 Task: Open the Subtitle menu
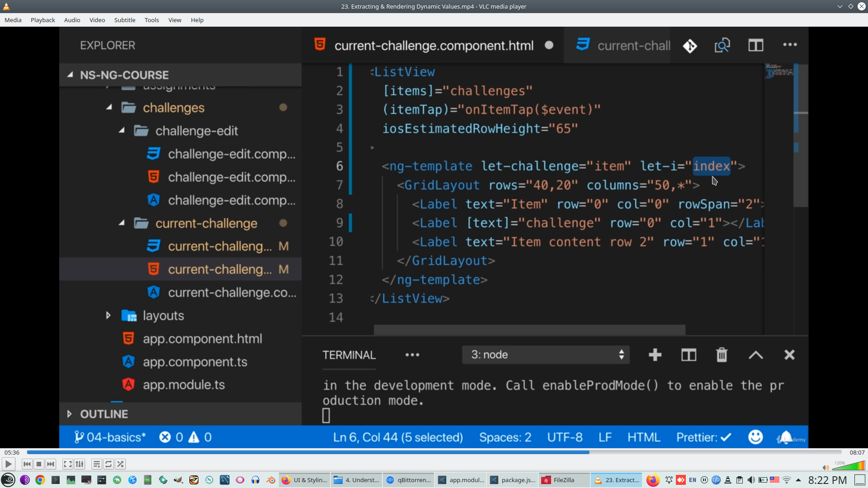tap(124, 20)
